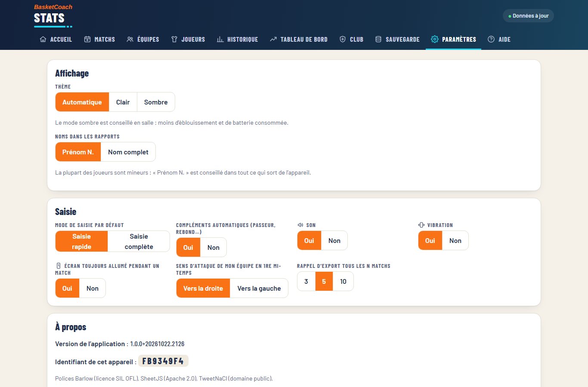The height and width of the screenshot is (387, 588).
Task: Open the Historique bar chart icon
Action: [220, 39]
